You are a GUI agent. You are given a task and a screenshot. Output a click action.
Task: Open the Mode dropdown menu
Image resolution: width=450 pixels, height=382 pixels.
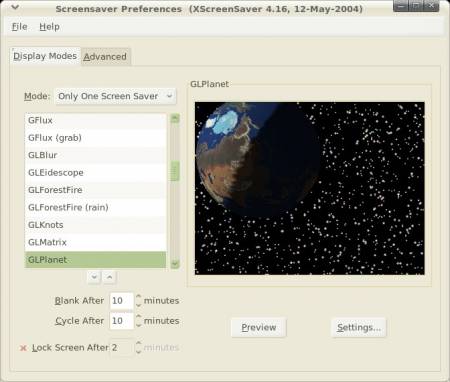pos(115,96)
